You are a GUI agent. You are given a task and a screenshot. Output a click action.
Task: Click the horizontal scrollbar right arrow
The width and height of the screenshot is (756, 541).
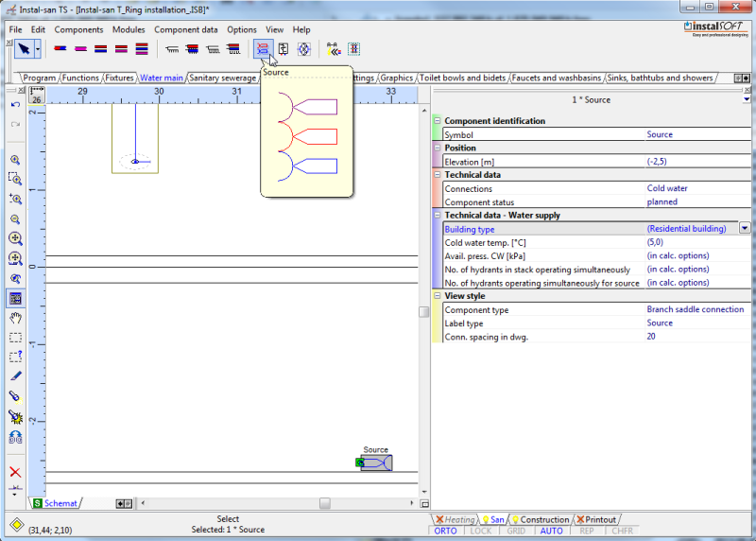click(411, 503)
